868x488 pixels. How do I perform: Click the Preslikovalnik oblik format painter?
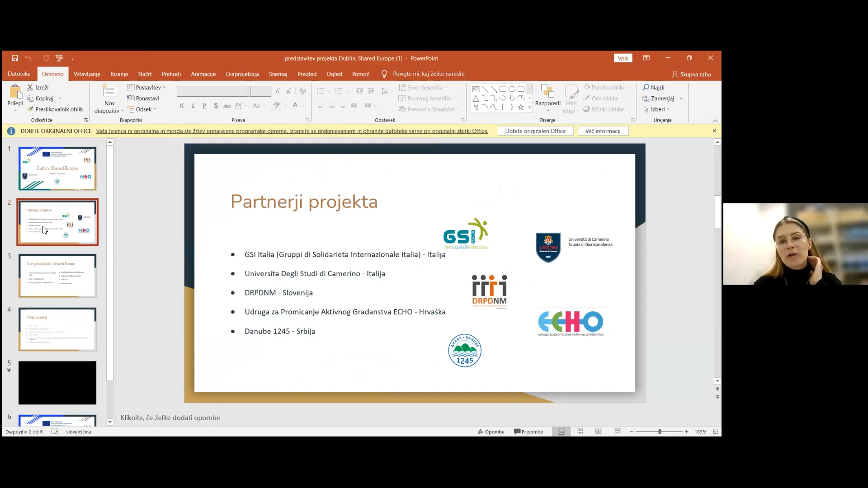point(55,109)
